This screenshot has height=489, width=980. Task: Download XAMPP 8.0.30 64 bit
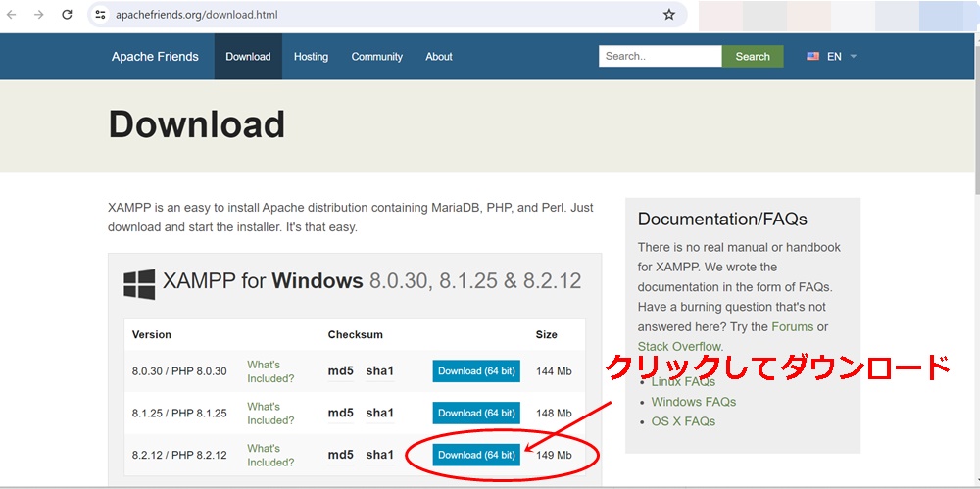(x=476, y=370)
